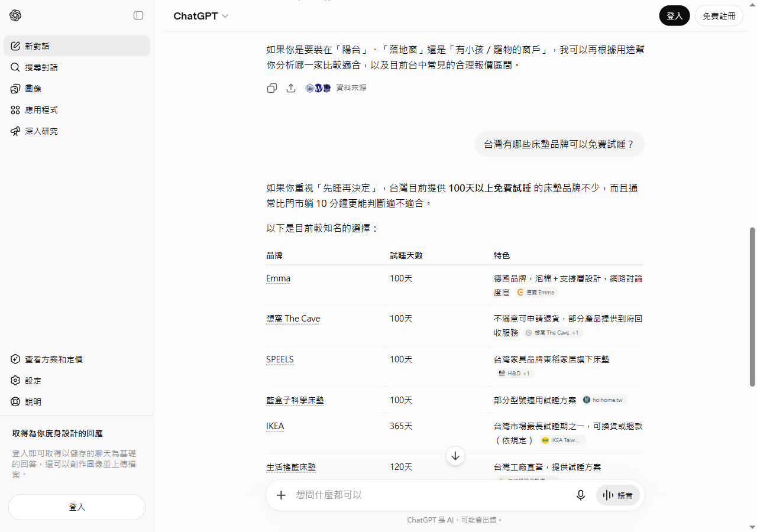Open 設定 settings
Screen dimensions: 757x532
click(x=77, y=381)
